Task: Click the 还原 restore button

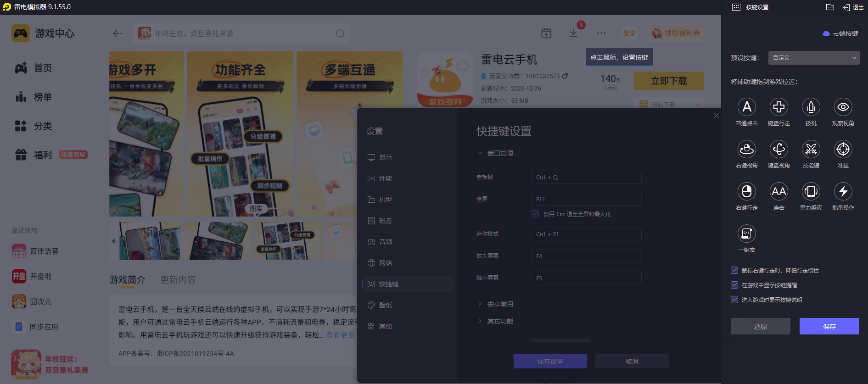Action: click(x=761, y=326)
